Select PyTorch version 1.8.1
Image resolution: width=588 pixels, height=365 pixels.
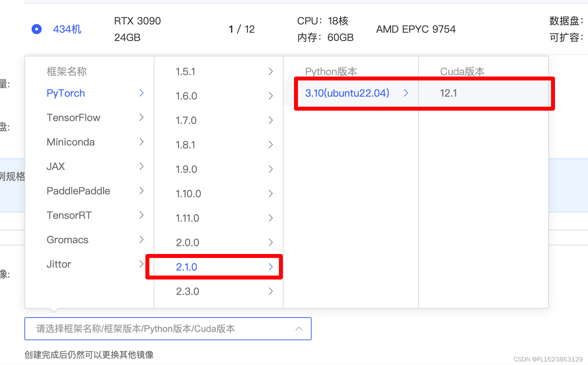click(x=185, y=145)
